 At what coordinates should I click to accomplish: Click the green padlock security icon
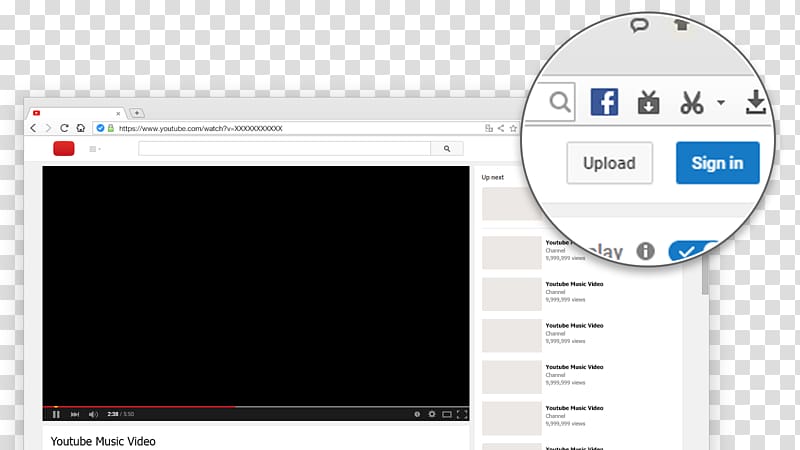(x=111, y=128)
